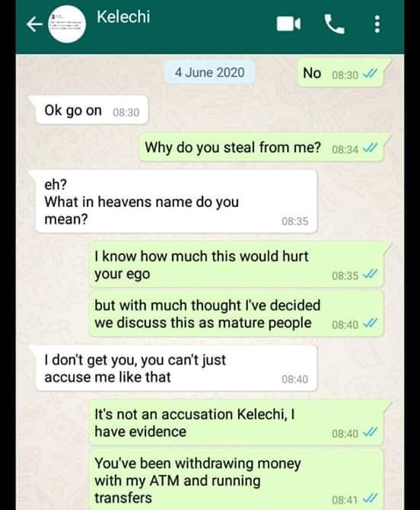
Task: Start a video call with Kelechi
Action: [288, 24]
